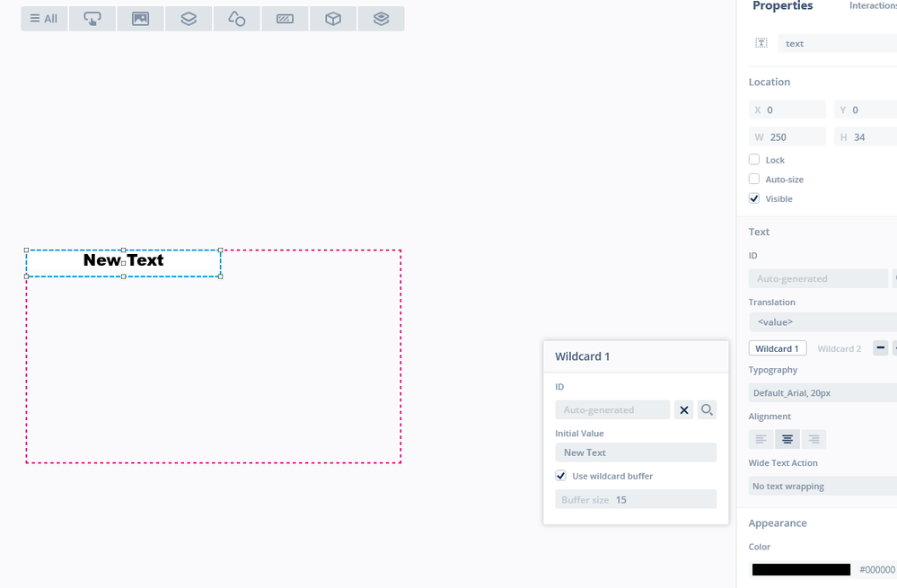Screen dimensions: 897x588
Task: Open the Custom Containers widget category
Action: tap(381, 19)
